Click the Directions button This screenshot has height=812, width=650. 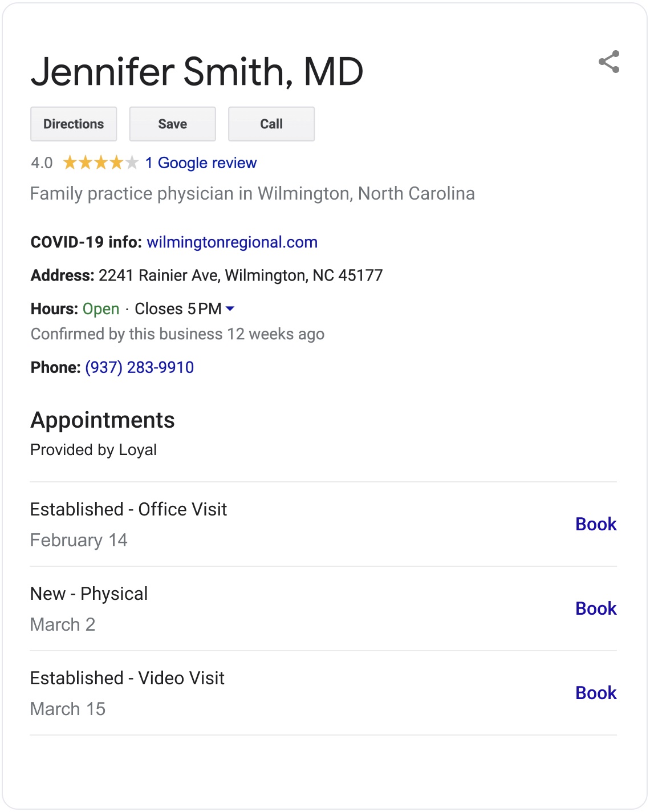point(74,124)
